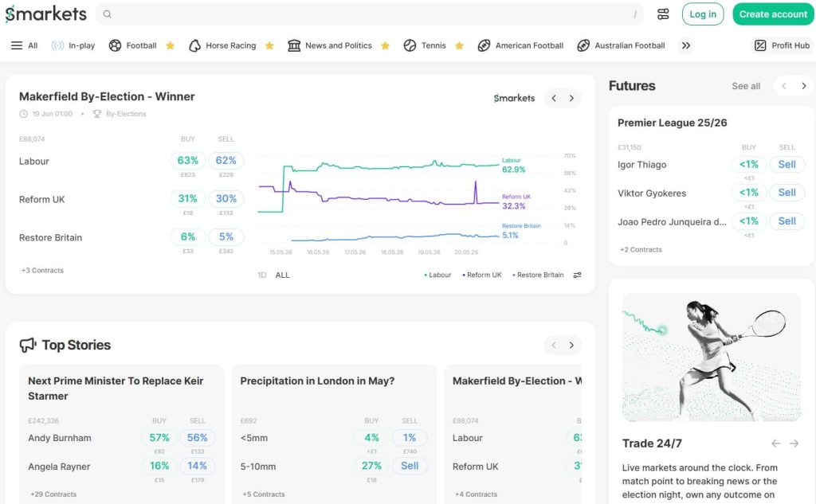This screenshot has height=504, width=816.
Task: Toggle the Tennis favourite star
Action: tap(459, 45)
